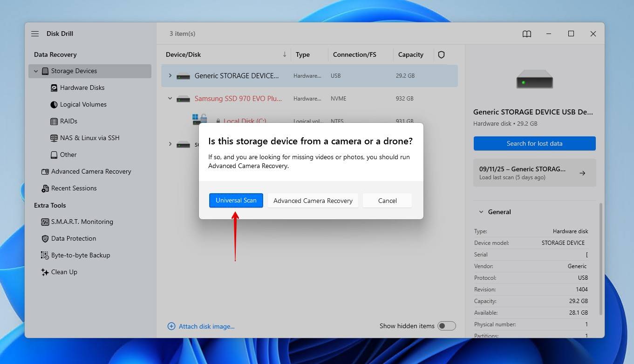Click the NVME connection cell
Image resolution: width=634 pixels, height=364 pixels.
[x=338, y=99]
